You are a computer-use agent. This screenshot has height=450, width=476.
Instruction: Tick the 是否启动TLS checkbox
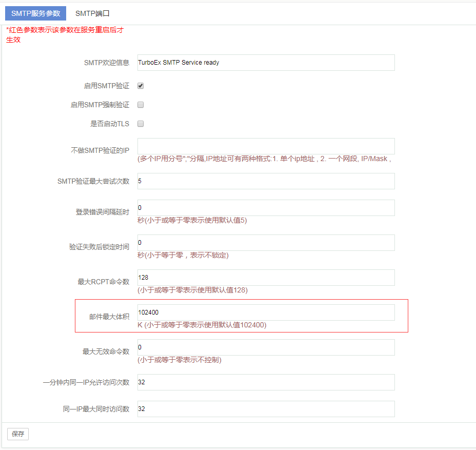[x=141, y=124]
